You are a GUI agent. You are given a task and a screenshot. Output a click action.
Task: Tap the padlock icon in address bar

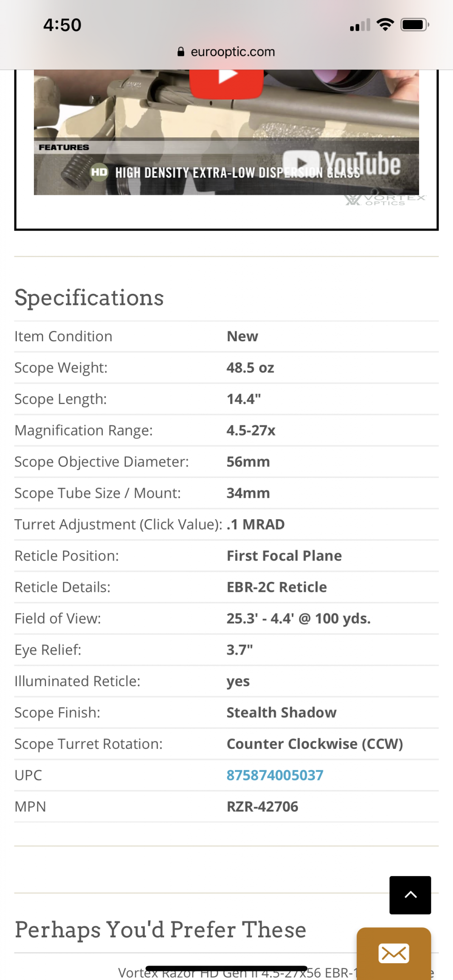coord(181,52)
